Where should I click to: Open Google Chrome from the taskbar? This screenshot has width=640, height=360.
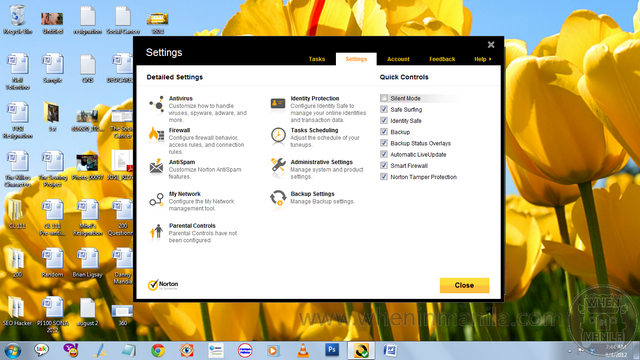(158, 350)
